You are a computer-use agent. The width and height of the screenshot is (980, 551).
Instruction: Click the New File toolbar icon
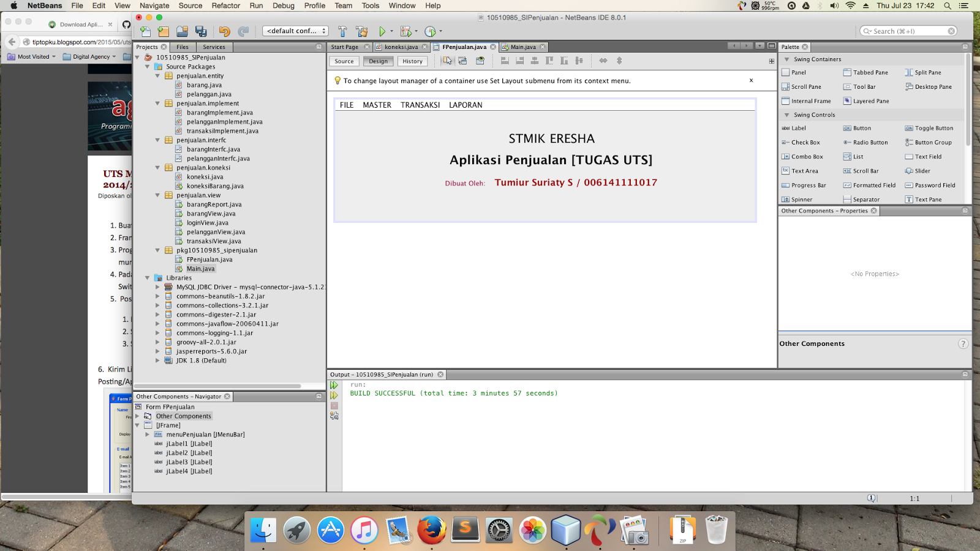tap(145, 31)
